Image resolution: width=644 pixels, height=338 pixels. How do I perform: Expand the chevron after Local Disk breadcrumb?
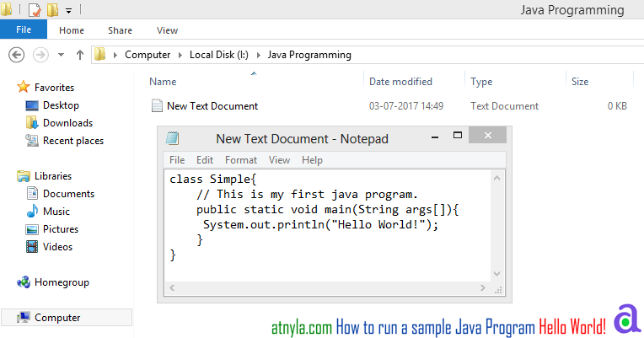[258, 55]
